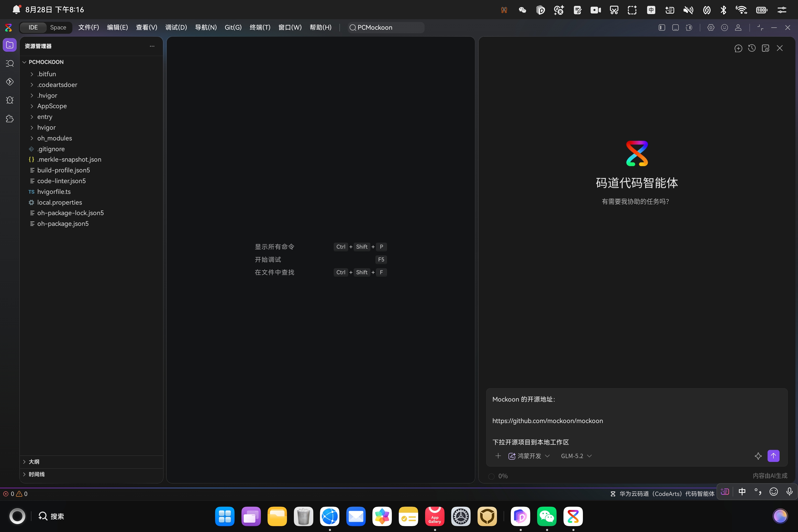Click 华为云码道 (CodeArts) 代码智能体 status item
Screen dimensions: 798x532
[x=662, y=494]
